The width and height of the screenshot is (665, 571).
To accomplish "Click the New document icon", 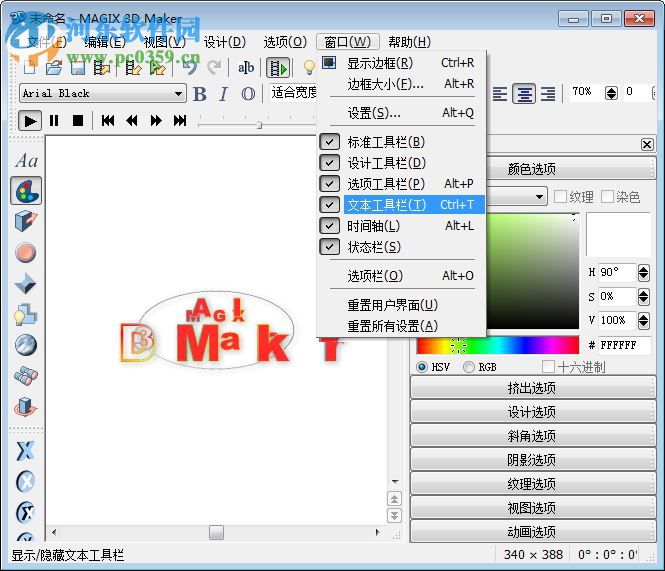I will [x=30, y=67].
